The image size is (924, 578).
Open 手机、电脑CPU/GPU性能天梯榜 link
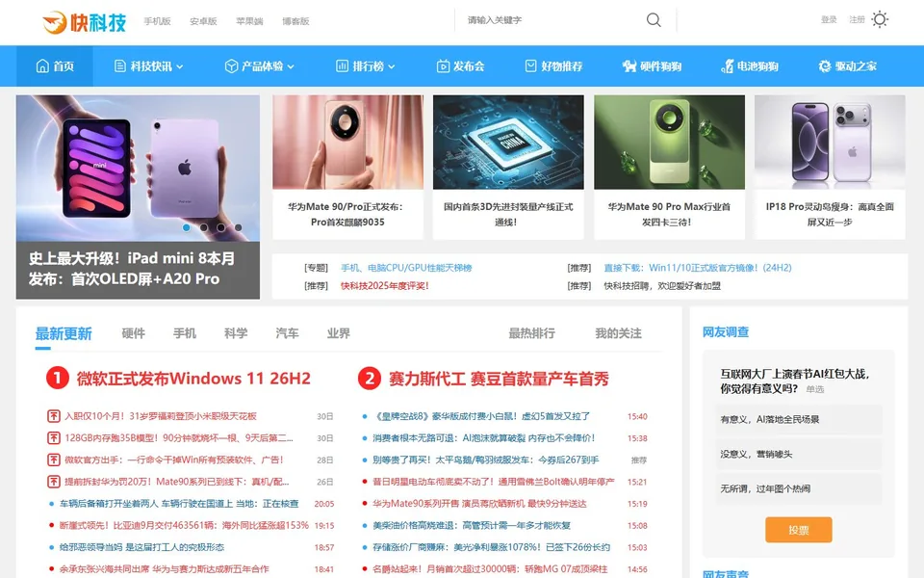406,268
